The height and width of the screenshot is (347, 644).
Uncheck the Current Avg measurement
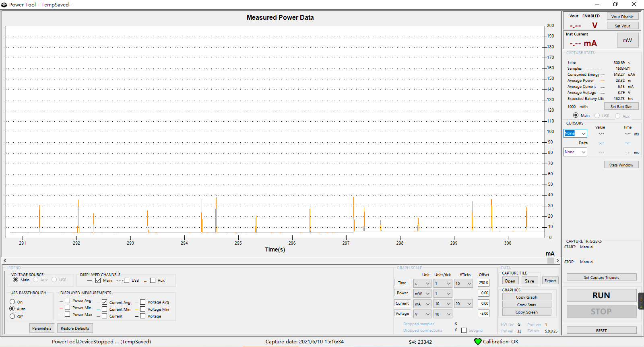pyautogui.click(x=104, y=302)
